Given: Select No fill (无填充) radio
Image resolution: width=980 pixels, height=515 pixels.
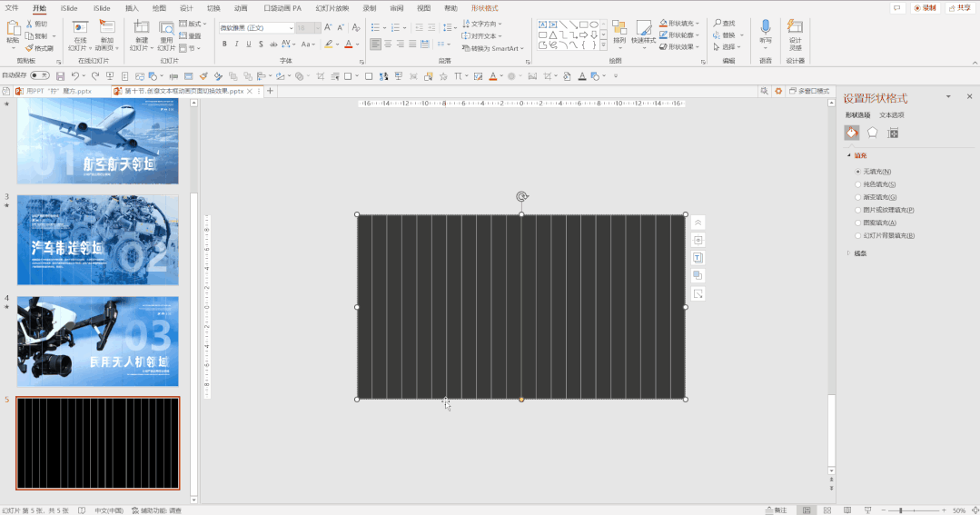Looking at the screenshot, I should click(858, 172).
